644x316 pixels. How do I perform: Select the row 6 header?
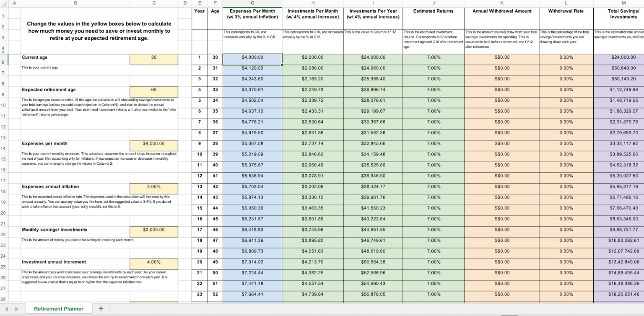point(3,62)
